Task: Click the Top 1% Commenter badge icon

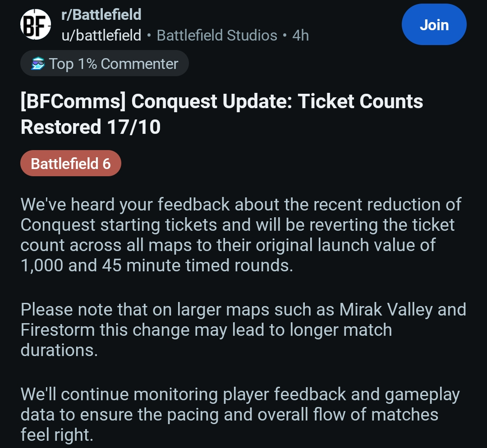Action: pos(38,64)
